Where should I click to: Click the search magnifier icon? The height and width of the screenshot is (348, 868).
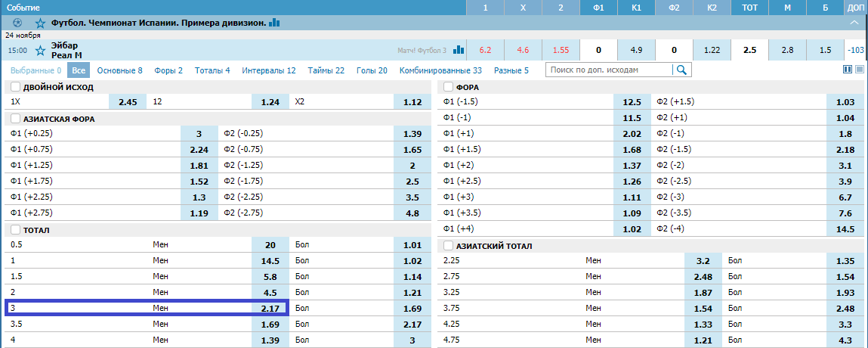pyautogui.click(x=682, y=70)
